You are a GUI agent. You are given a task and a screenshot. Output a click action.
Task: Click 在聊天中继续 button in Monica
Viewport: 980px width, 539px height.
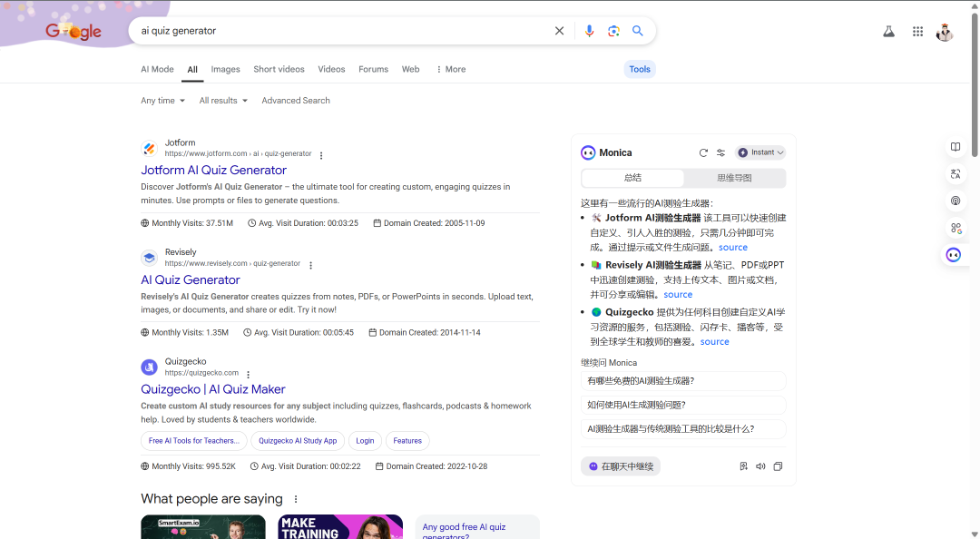coord(621,466)
